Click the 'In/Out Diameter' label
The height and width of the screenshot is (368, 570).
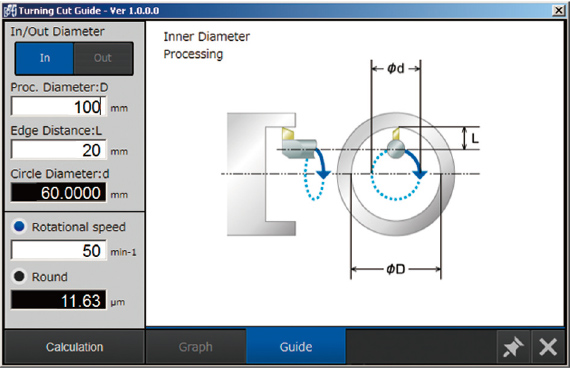pyautogui.click(x=57, y=32)
